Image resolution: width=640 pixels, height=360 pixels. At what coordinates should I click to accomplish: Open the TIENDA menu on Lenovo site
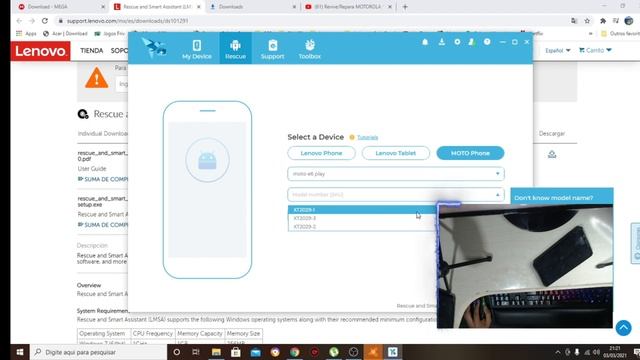(x=91, y=51)
